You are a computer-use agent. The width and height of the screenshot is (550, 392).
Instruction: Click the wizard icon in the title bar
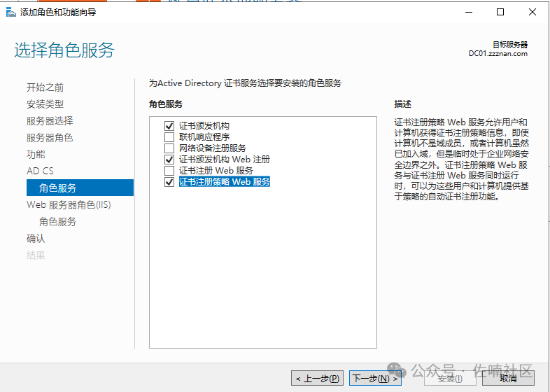(x=11, y=13)
